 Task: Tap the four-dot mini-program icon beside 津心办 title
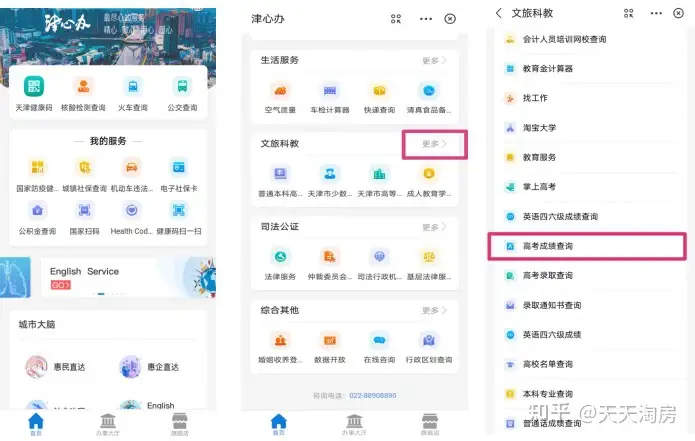click(x=396, y=19)
